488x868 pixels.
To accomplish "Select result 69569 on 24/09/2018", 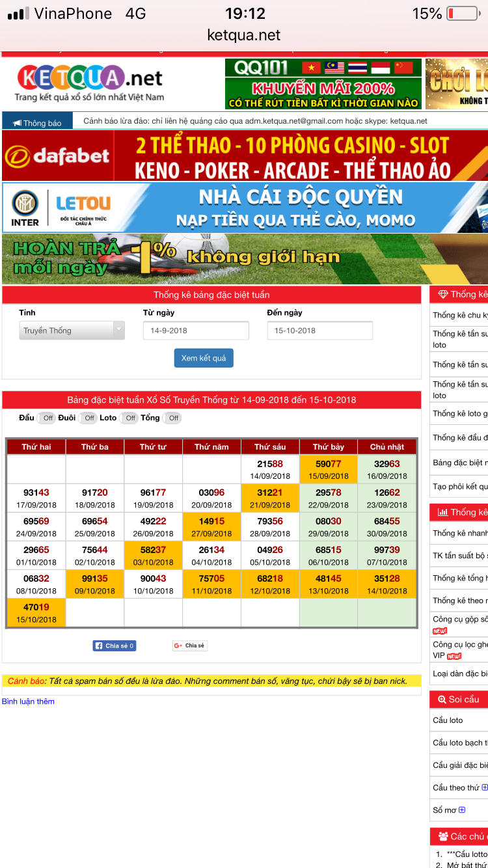I will click(x=36, y=526).
